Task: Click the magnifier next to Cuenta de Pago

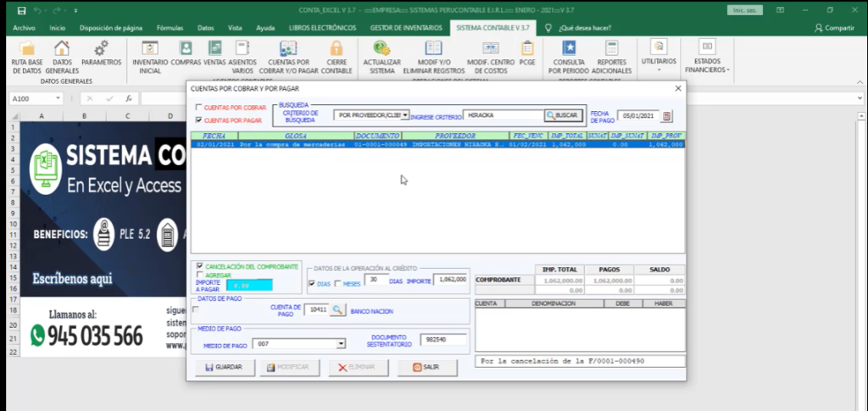Action: coord(337,310)
